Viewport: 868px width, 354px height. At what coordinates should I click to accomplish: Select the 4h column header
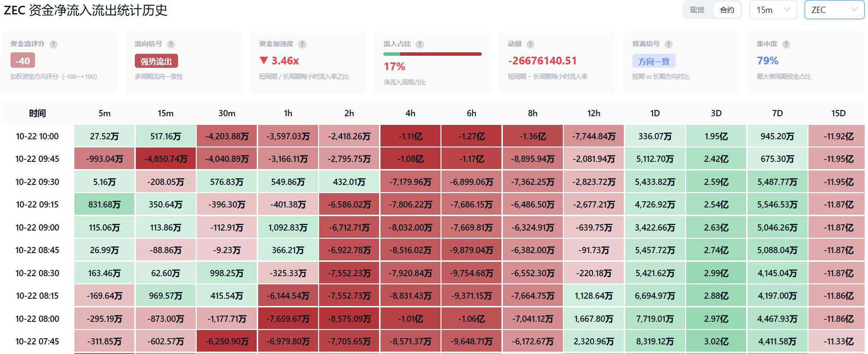[410, 113]
